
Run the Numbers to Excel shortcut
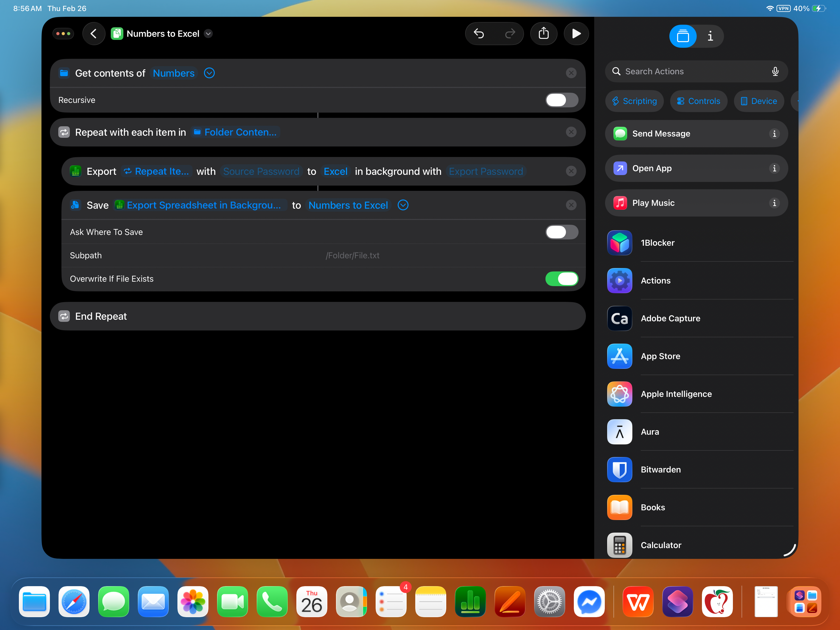tap(576, 34)
